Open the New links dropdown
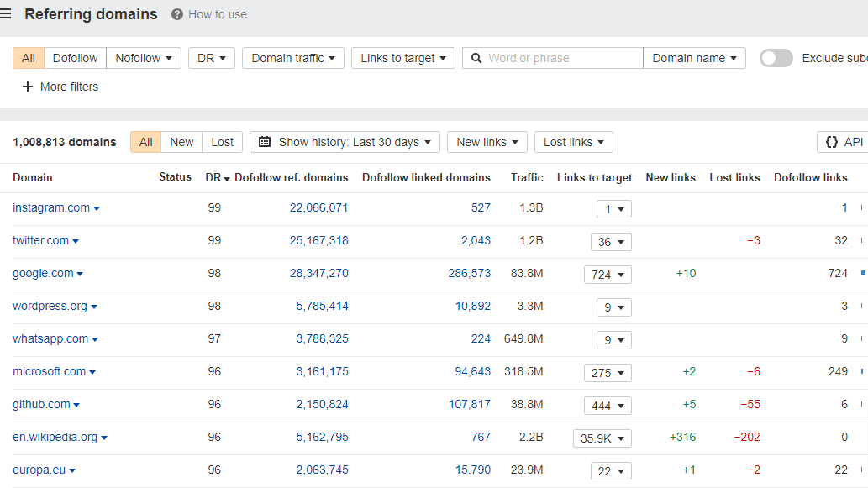This screenshot has height=488, width=868. pos(487,142)
